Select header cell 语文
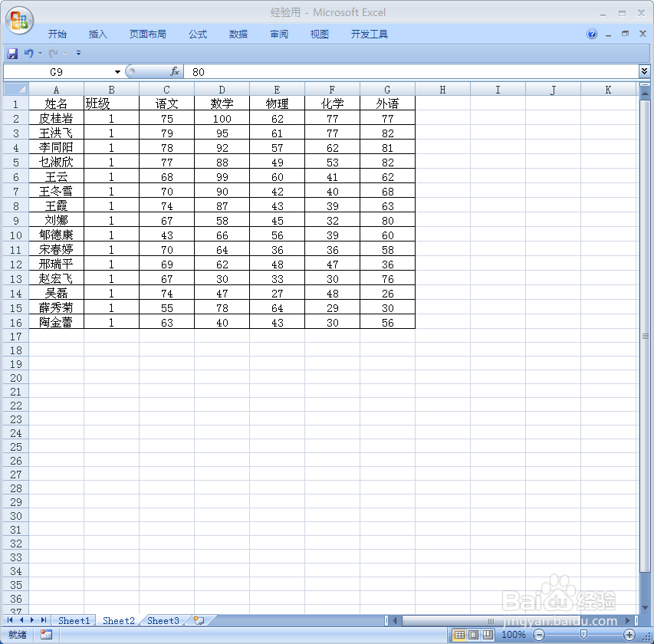This screenshot has width=654, height=644. [166, 103]
